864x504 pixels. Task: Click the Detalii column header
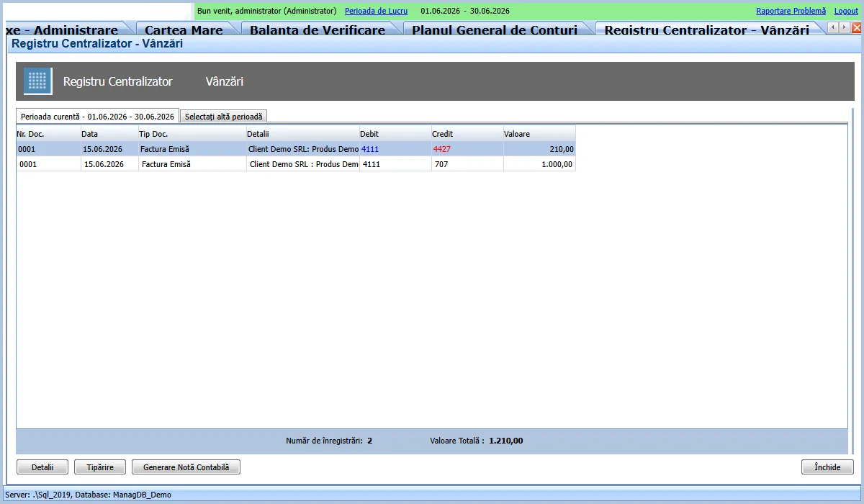[x=302, y=134]
